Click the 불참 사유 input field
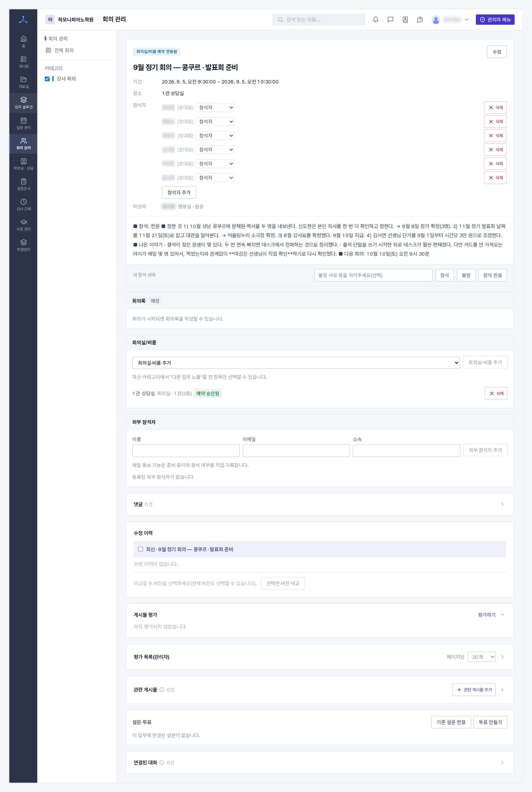The height and width of the screenshot is (792, 532). tap(373, 275)
